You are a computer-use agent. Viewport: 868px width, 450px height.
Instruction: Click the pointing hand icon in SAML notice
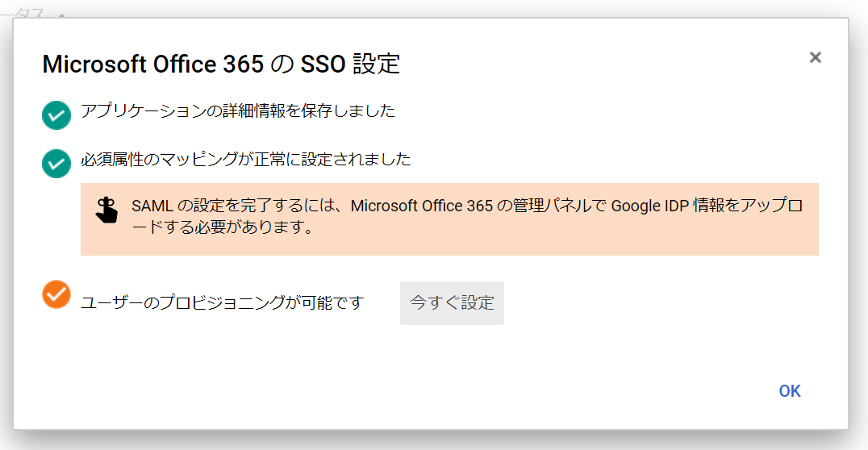pos(106,210)
